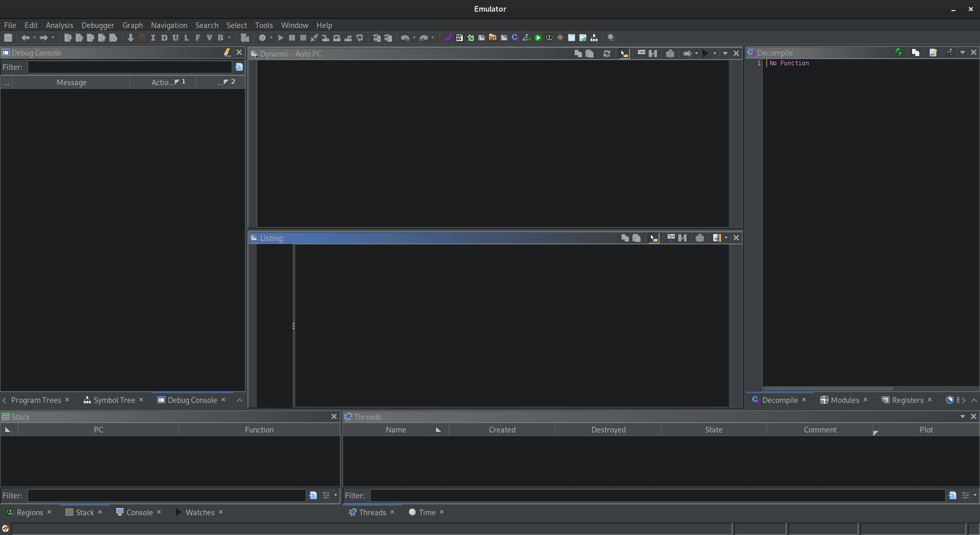The image size is (980, 535).
Task: Sort Threads table by Created column
Action: click(x=502, y=430)
